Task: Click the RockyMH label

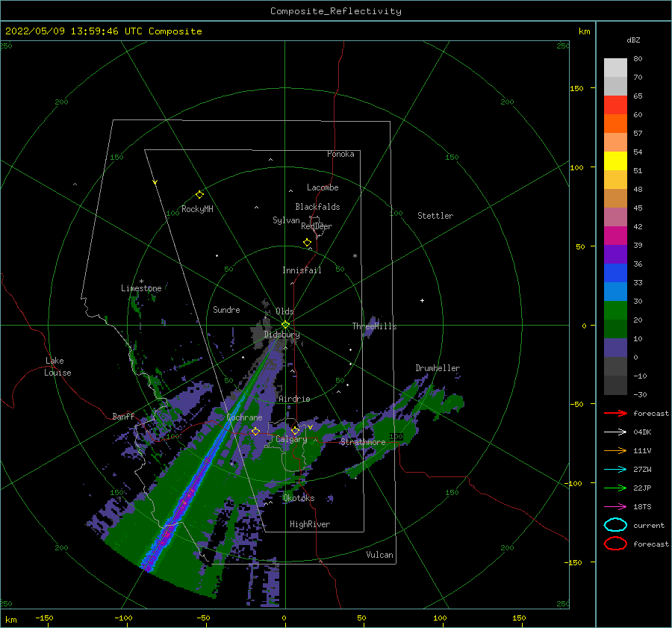Action: click(197, 209)
